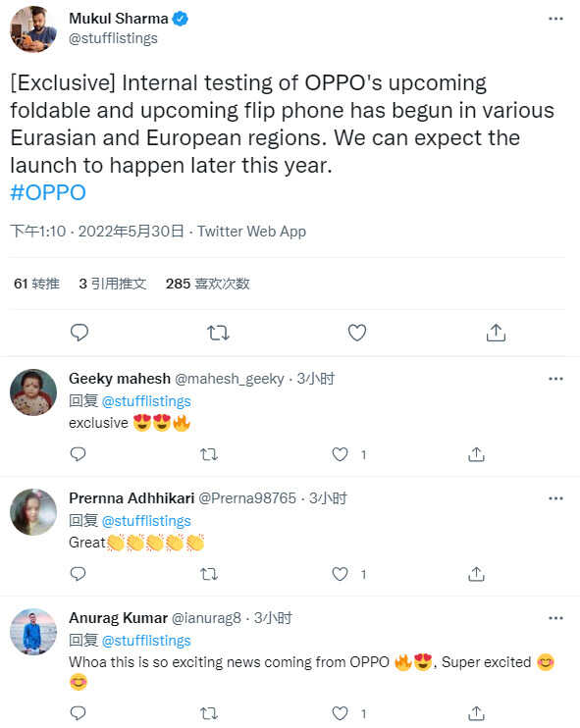Share Prernna Adhhikari's reply
580x728 pixels.
(x=476, y=574)
